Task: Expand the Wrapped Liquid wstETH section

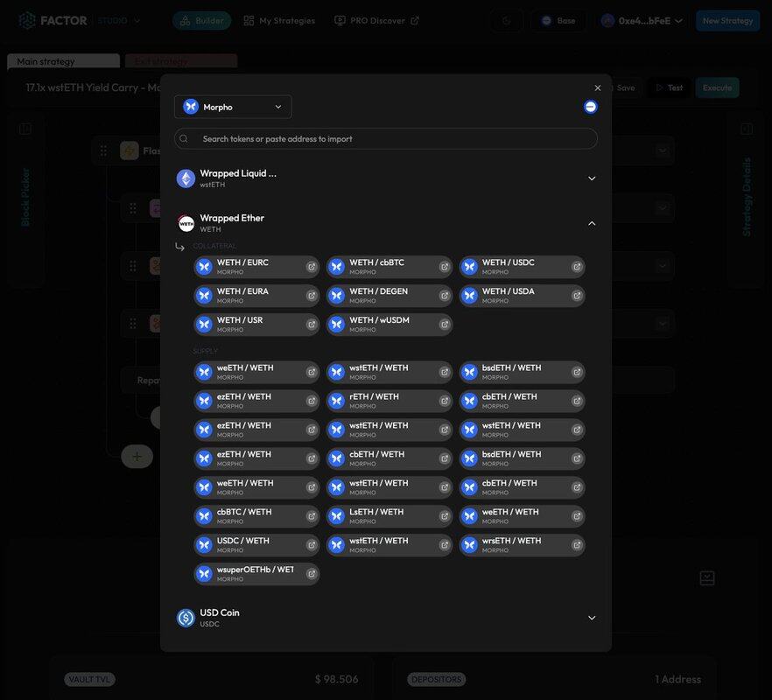Action: (x=592, y=178)
